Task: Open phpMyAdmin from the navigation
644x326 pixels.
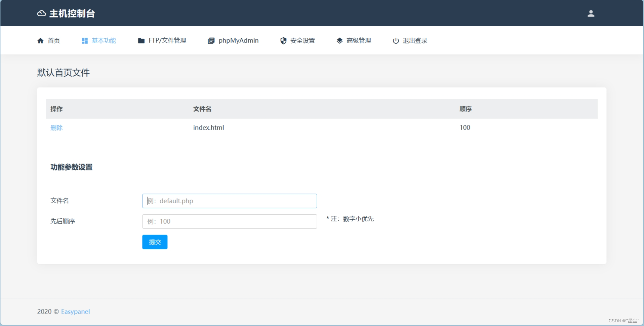Action: [x=238, y=41]
